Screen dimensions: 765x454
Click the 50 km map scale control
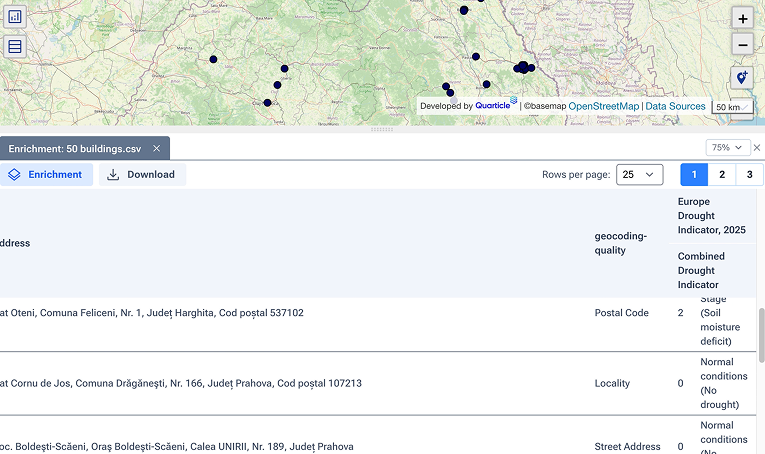[x=732, y=107]
